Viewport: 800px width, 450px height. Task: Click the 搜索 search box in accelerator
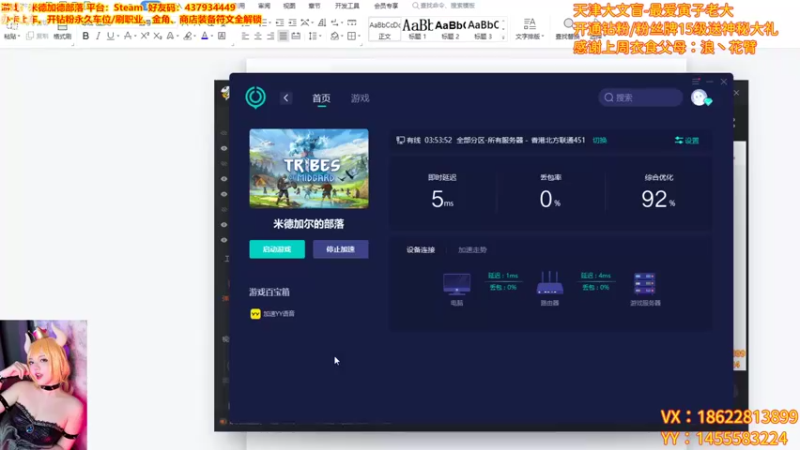click(640, 97)
